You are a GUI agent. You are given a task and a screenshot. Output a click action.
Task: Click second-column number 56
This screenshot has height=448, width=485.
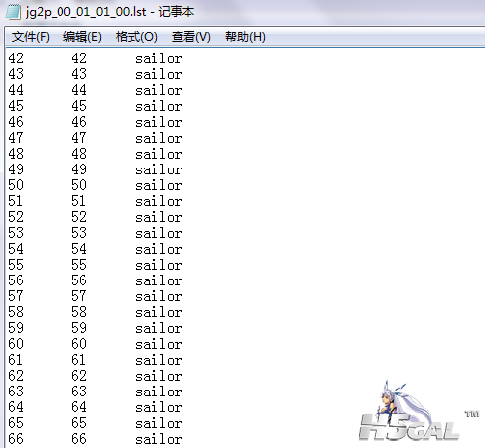[x=79, y=280]
